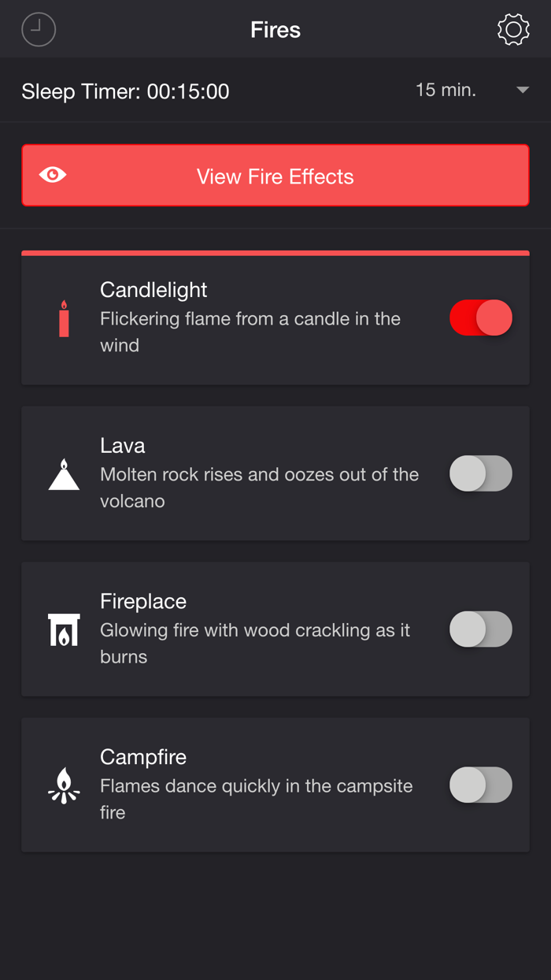Open the 15 min. duration dropdown
The height and width of the screenshot is (980, 551).
coord(446,90)
